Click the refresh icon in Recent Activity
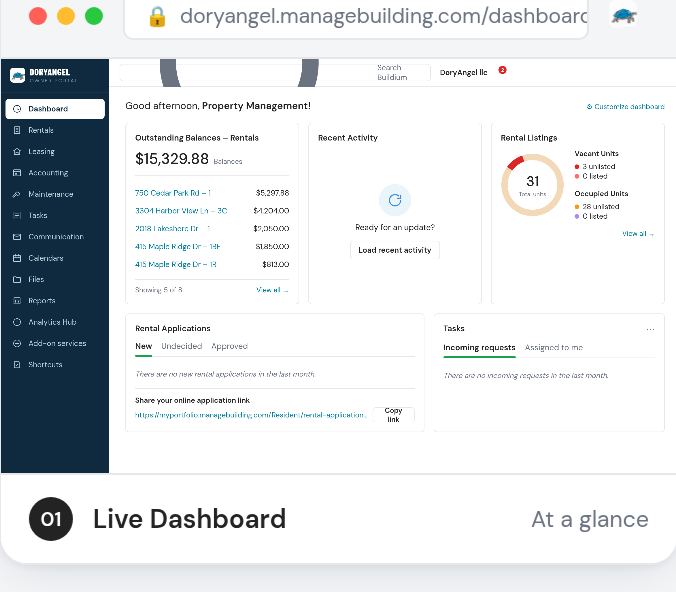 pos(395,200)
